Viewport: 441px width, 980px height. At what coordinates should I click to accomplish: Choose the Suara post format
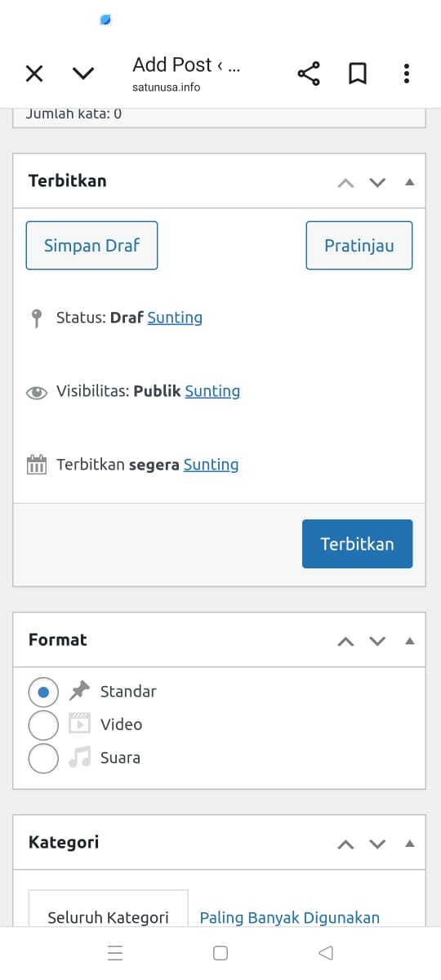point(43,758)
